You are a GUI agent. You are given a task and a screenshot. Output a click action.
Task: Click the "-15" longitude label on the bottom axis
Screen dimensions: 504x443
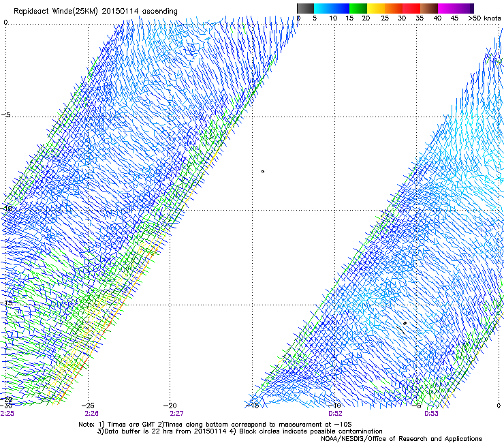coord(252,406)
